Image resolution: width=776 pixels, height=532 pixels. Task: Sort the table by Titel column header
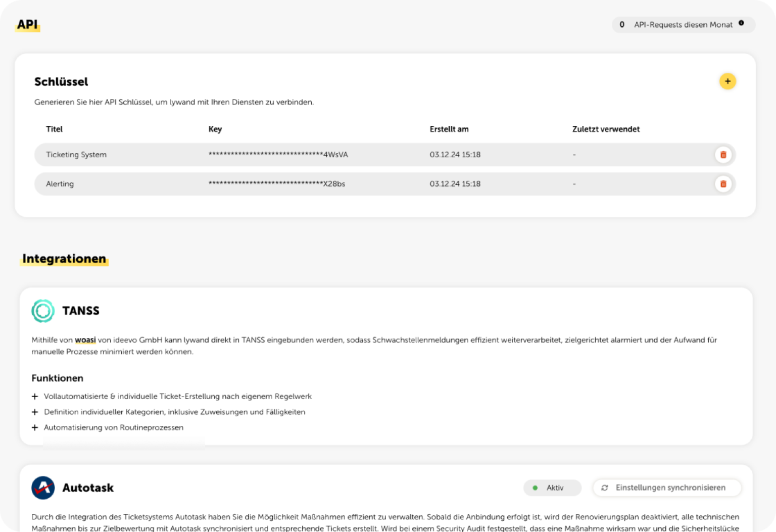coord(54,129)
